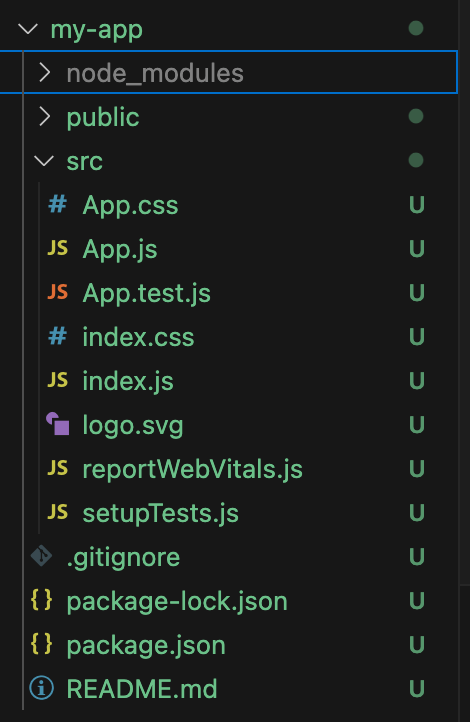This screenshot has width=470, height=722.
Task: Click the green git status dot of my-app
Action: click(416, 29)
